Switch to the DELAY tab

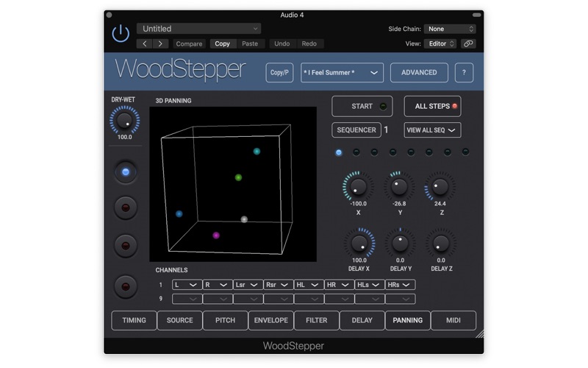click(x=362, y=320)
